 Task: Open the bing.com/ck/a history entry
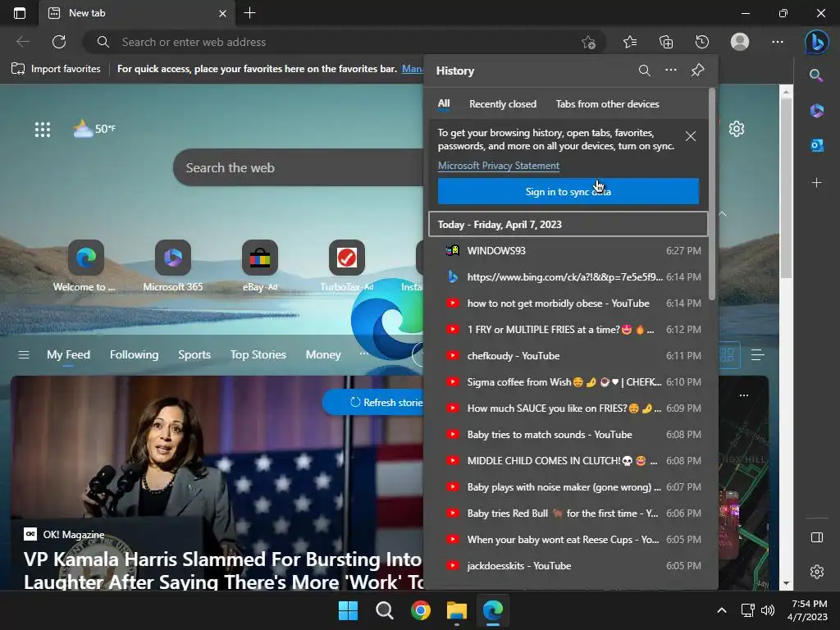[568, 277]
